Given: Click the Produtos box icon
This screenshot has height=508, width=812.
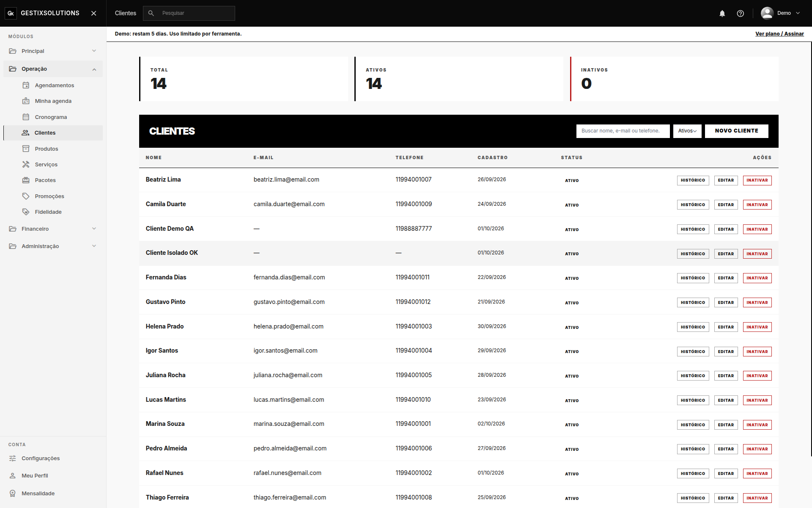Looking at the screenshot, I should [x=26, y=149].
